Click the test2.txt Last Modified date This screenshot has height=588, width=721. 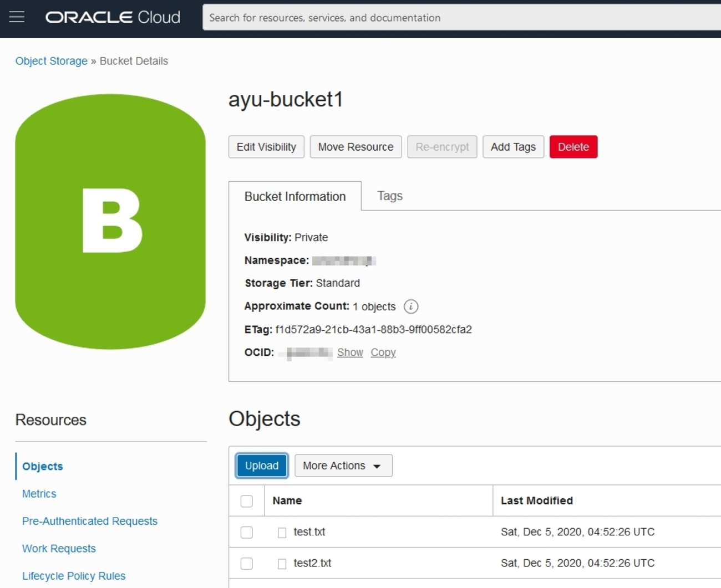coord(577,563)
